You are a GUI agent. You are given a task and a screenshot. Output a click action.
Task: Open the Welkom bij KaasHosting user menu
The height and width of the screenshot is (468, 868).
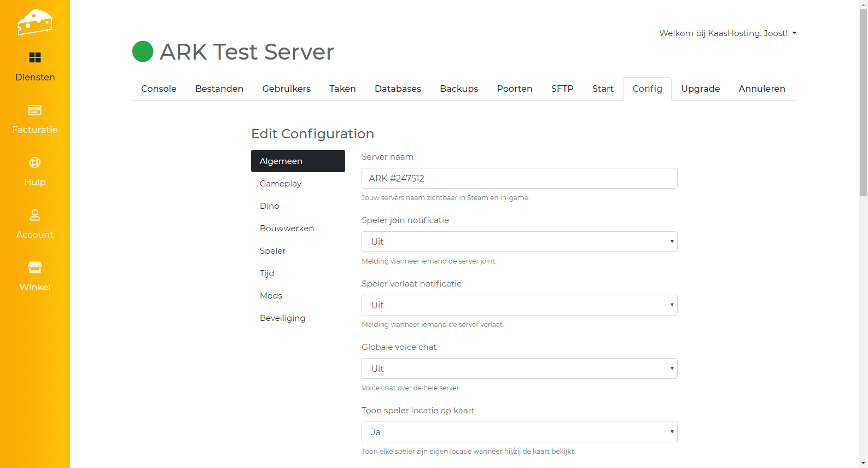tap(727, 33)
